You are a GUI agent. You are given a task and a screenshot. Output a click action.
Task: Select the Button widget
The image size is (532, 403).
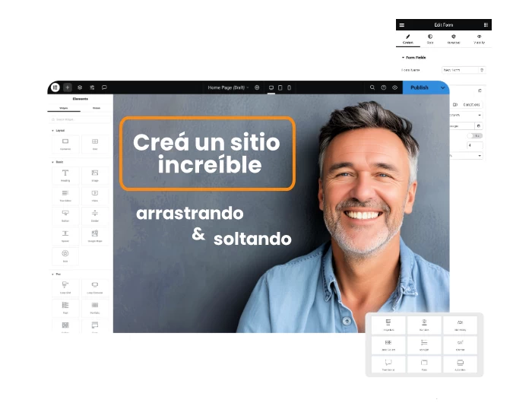[65, 216]
